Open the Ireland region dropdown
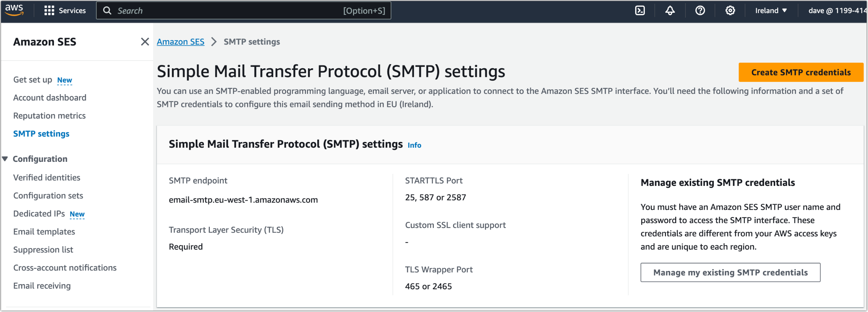The width and height of the screenshot is (868, 312). (x=771, y=10)
